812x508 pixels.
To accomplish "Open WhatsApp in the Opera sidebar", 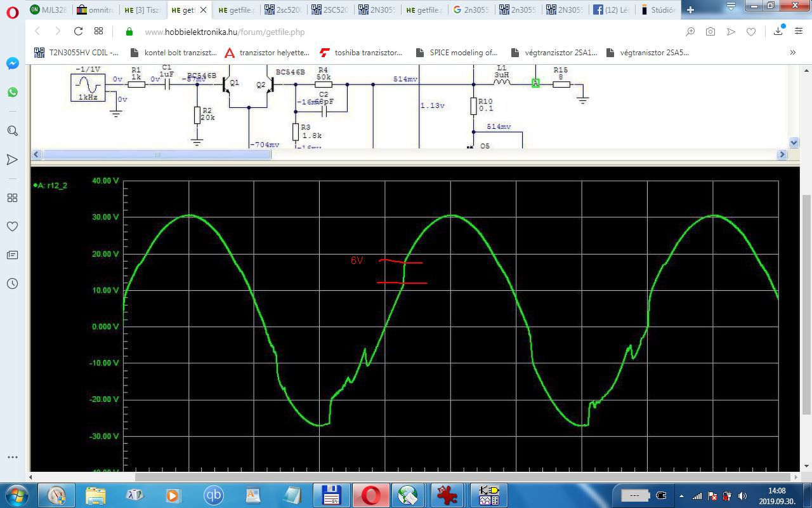I will point(12,93).
